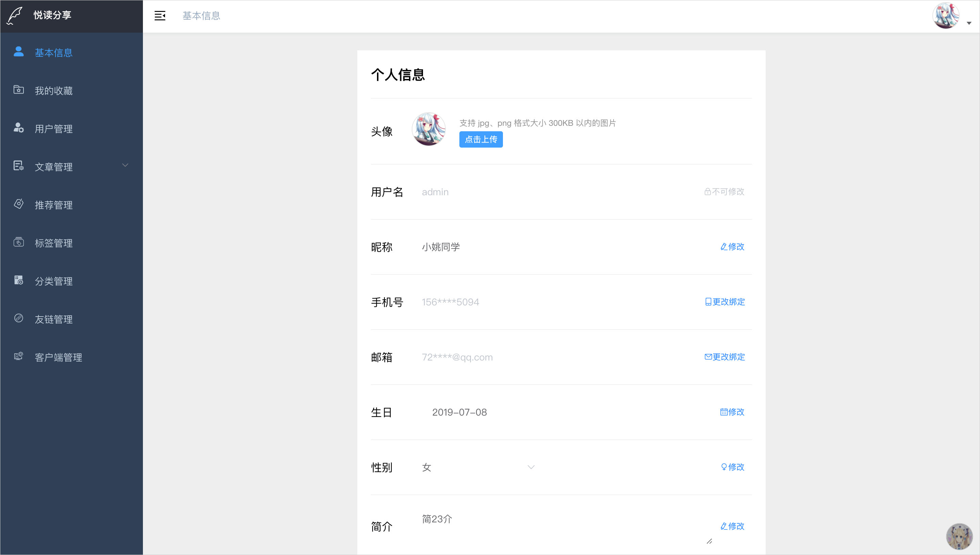Viewport: 980px width, 555px height.
Task: Expand the 文章管理 submenu chevron
Action: 125,165
